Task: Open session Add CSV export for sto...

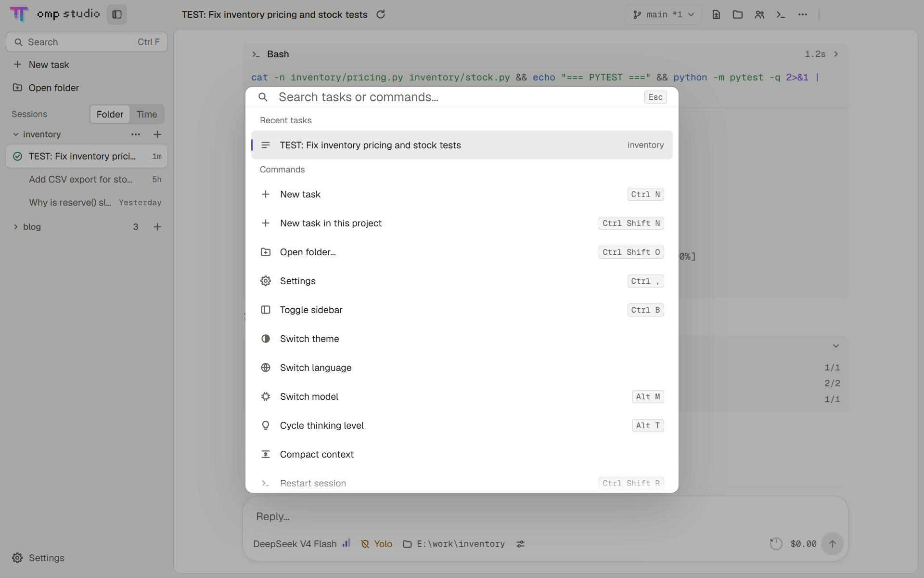Action: point(87,179)
